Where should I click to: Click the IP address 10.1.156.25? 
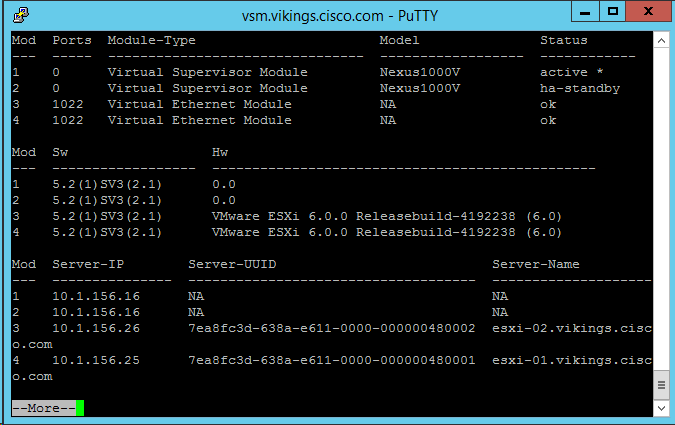(x=96, y=360)
